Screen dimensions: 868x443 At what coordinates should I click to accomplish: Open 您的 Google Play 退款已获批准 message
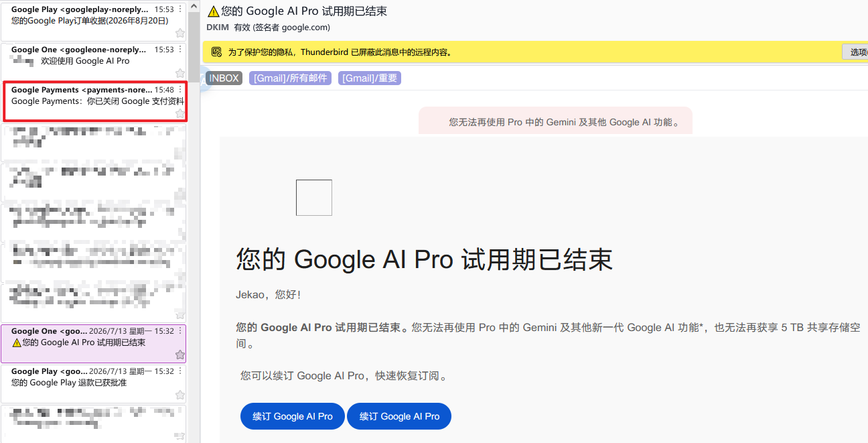click(x=93, y=383)
